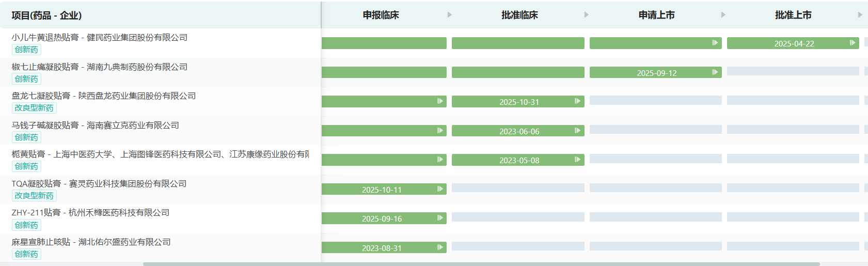Select the 2023-08-31 date text

click(x=382, y=248)
